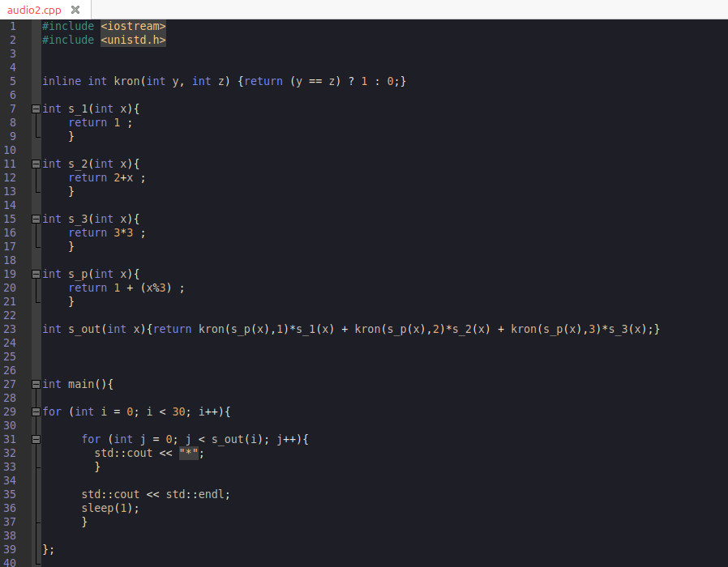The height and width of the screenshot is (567, 728).
Task: Click 'std::endl' on line 35
Action: pyautogui.click(x=195, y=495)
